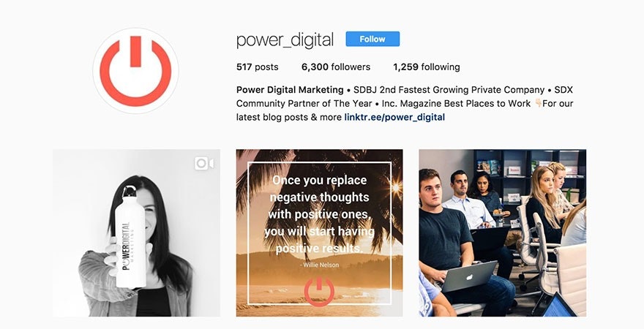Select the power_digital username heading

285,39
